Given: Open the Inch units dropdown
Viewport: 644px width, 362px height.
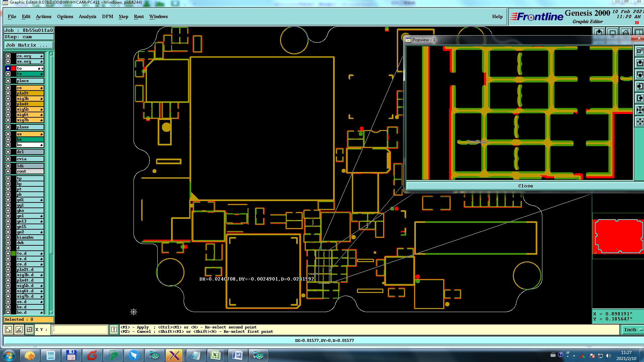Looking at the screenshot, I should point(633,329).
